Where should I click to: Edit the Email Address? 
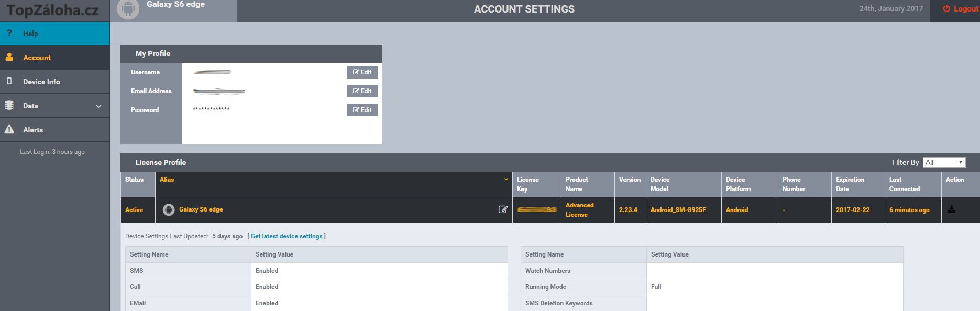click(x=362, y=91)
